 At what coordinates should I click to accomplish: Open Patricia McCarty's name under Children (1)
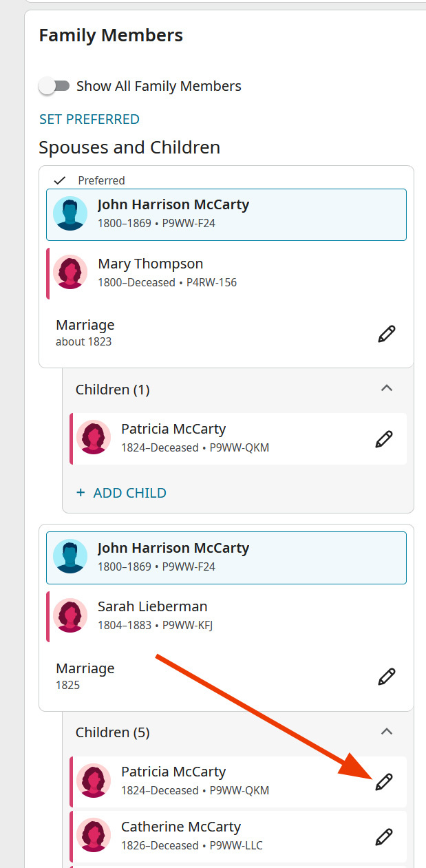173,429
